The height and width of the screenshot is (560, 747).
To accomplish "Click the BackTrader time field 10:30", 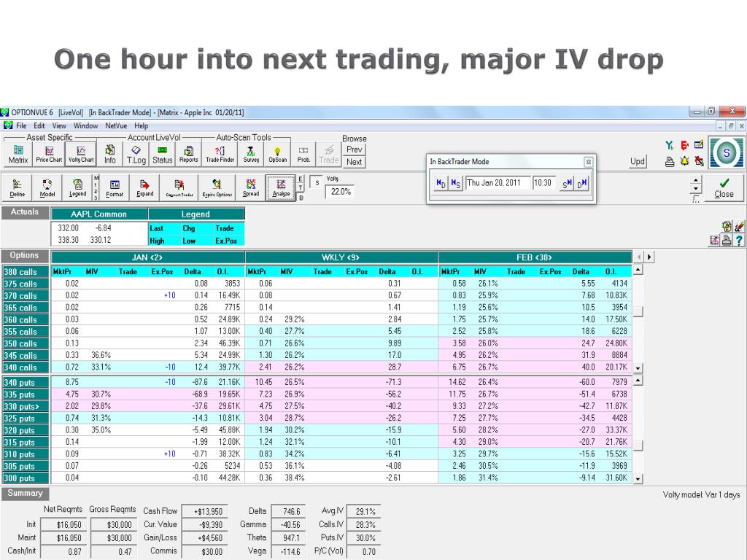I will click(x=543, y=183).
